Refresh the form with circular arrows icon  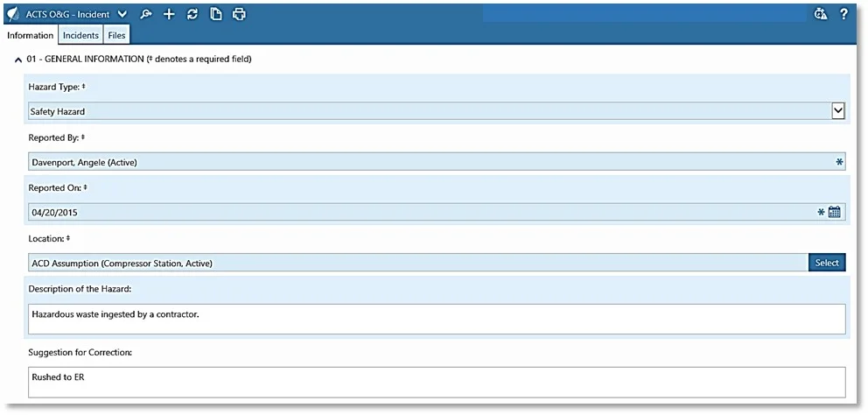coord(192,14)
